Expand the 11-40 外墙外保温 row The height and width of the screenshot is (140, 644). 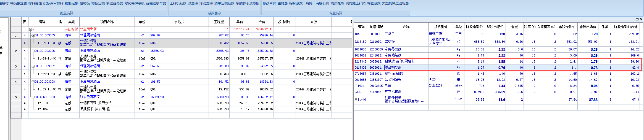tap(356, 99)
